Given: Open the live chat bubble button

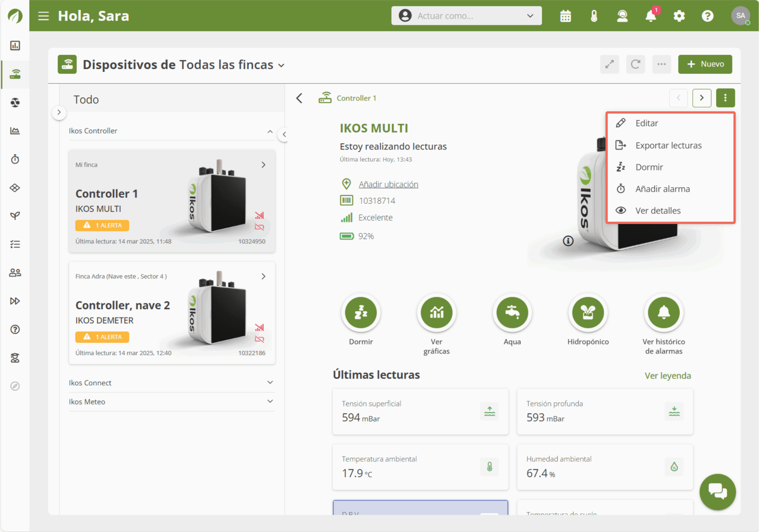Looking at the screenshot, I should coord(717,491).
